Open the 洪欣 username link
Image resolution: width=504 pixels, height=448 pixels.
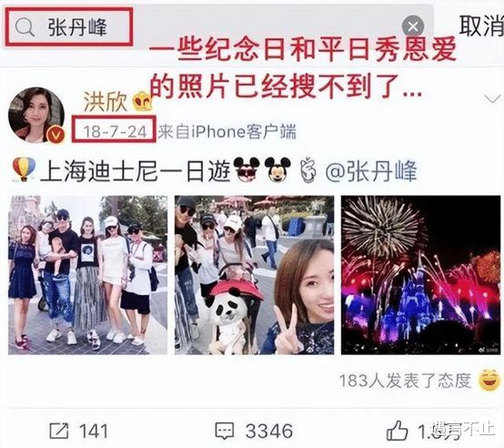tap(106, 101)
